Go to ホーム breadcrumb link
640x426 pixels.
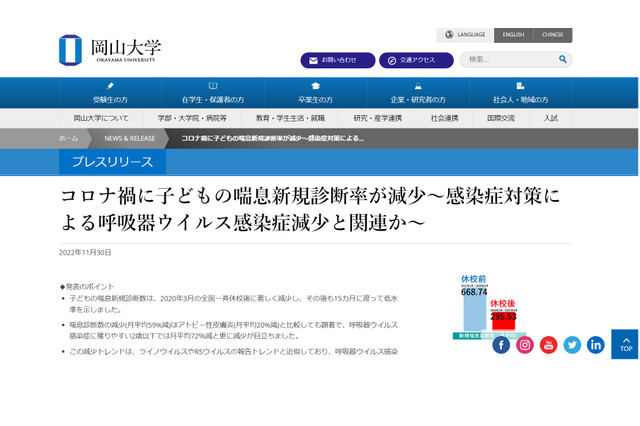pyautogui.click(x=68, y=138)
